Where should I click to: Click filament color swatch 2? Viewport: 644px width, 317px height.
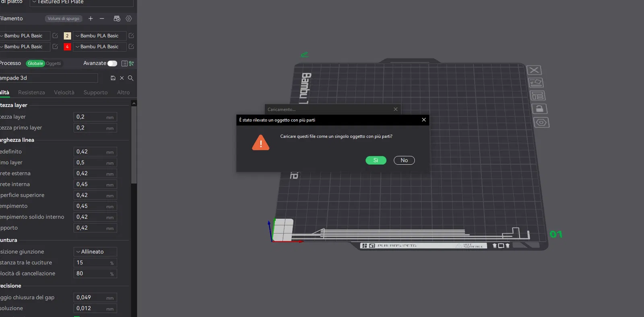point(67,36)
